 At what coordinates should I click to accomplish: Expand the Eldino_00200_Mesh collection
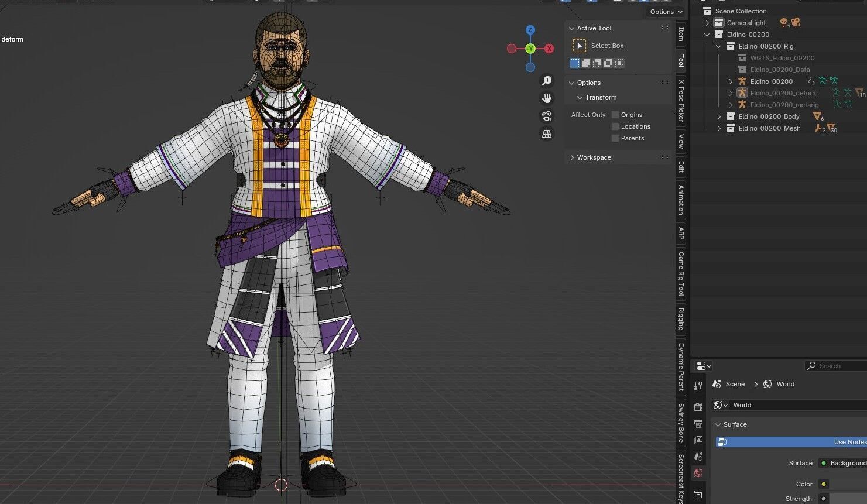[x=719, y=128]
